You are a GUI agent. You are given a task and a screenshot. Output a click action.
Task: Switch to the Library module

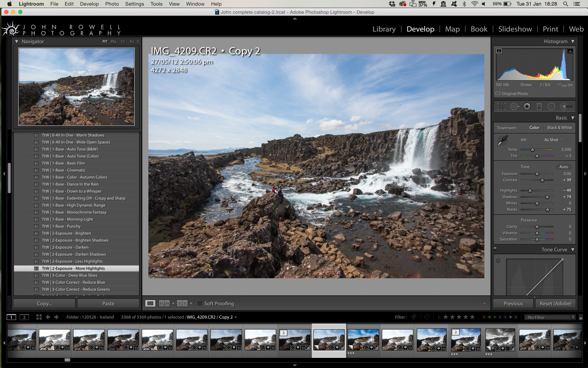384,29
